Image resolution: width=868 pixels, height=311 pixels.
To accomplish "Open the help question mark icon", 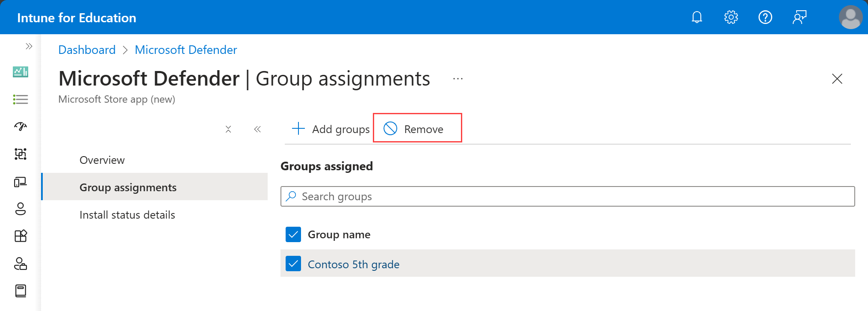I will tap(765, 17).
